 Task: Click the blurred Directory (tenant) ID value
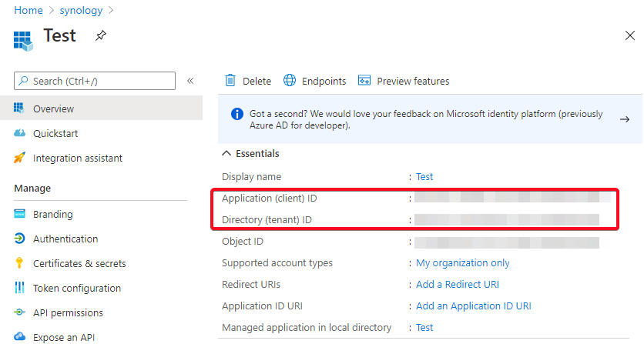pos(506,219)
